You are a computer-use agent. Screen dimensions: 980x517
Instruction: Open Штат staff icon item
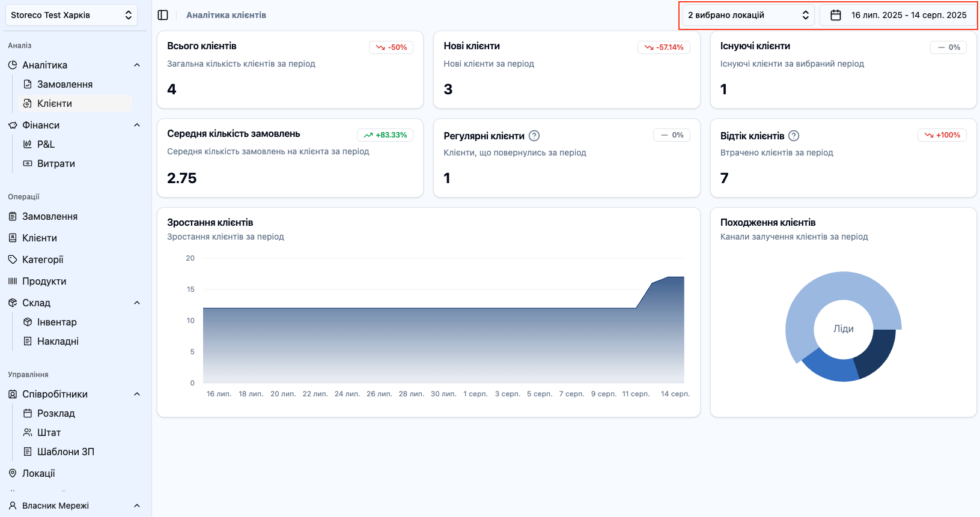(49, 432)
